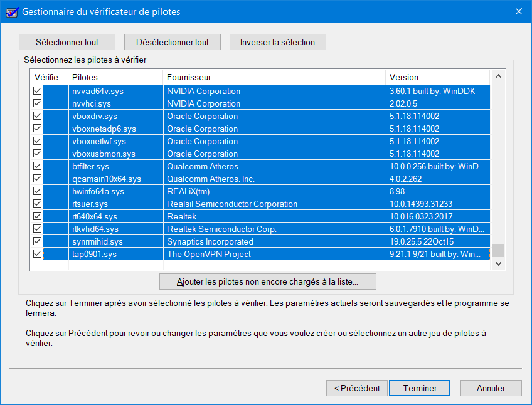
Task: Select the hwinfo64a.sys driver name
Action: point(98,192)
